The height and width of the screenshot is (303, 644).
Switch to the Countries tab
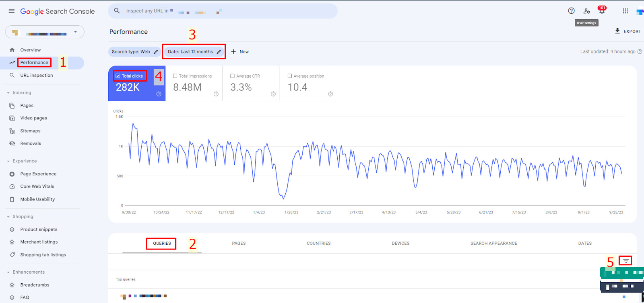click(x=318, y=244)
